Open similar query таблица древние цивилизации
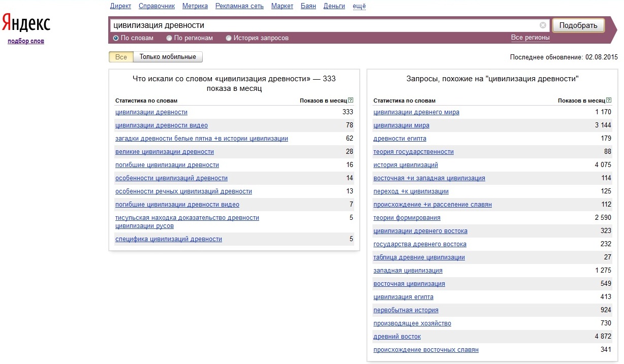The image size is (624, 364). (x=419, y=257)
